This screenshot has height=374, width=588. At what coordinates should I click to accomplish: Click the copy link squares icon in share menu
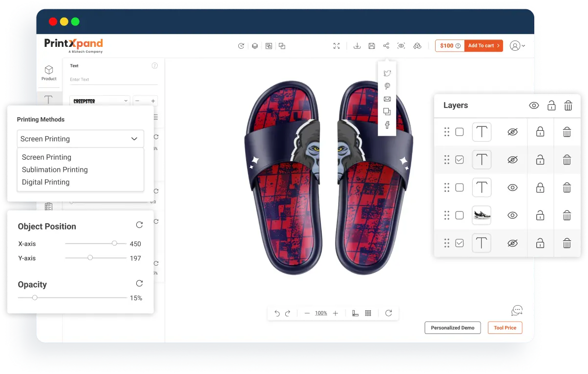(387, 112)
